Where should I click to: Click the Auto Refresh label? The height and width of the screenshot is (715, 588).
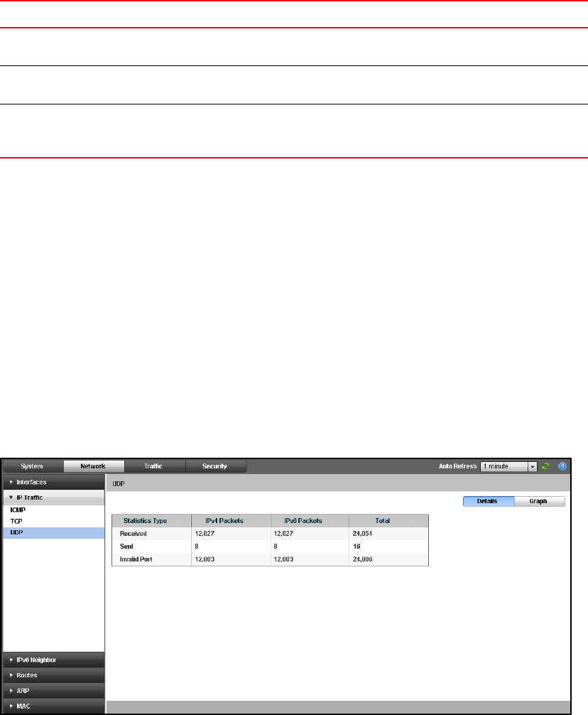pos(457,466)
